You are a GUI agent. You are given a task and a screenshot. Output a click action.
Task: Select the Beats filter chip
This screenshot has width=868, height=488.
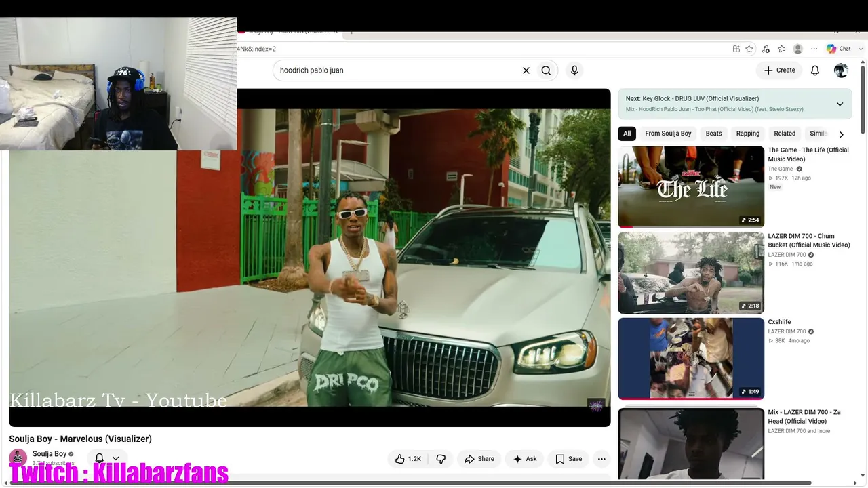[x=713, y=134]
